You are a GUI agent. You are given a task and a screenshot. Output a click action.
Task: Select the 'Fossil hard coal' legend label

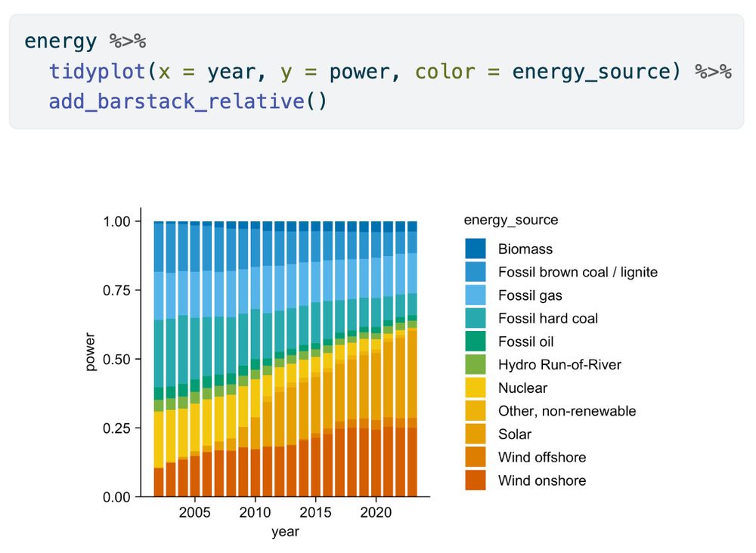pyautogui.click(x=547, y=318)
